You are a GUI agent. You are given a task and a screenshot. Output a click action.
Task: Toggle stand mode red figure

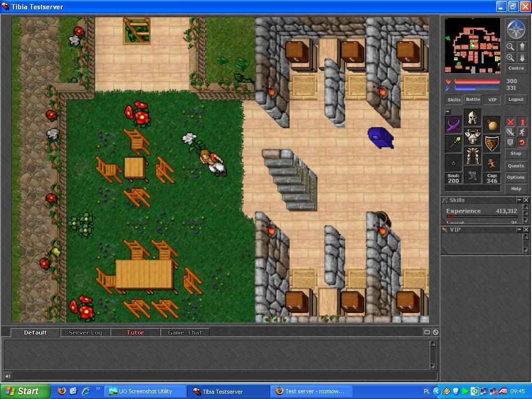pos(522,122)
